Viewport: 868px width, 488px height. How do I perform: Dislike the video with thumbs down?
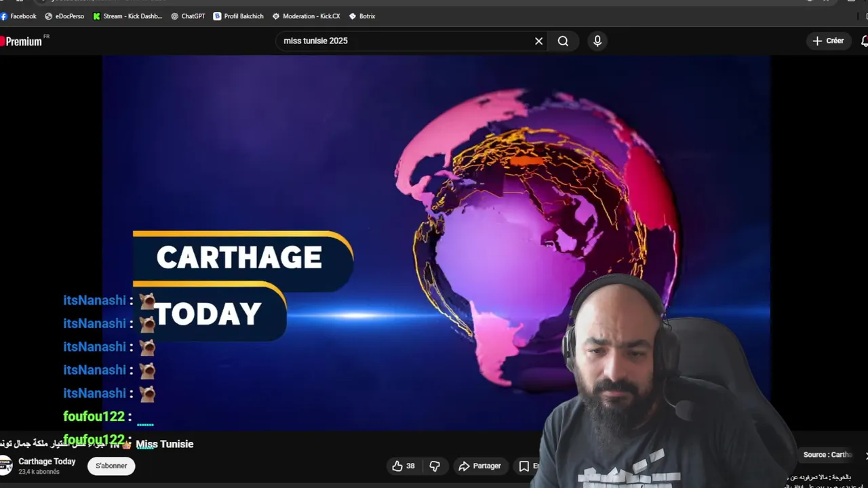click(435, 466)
